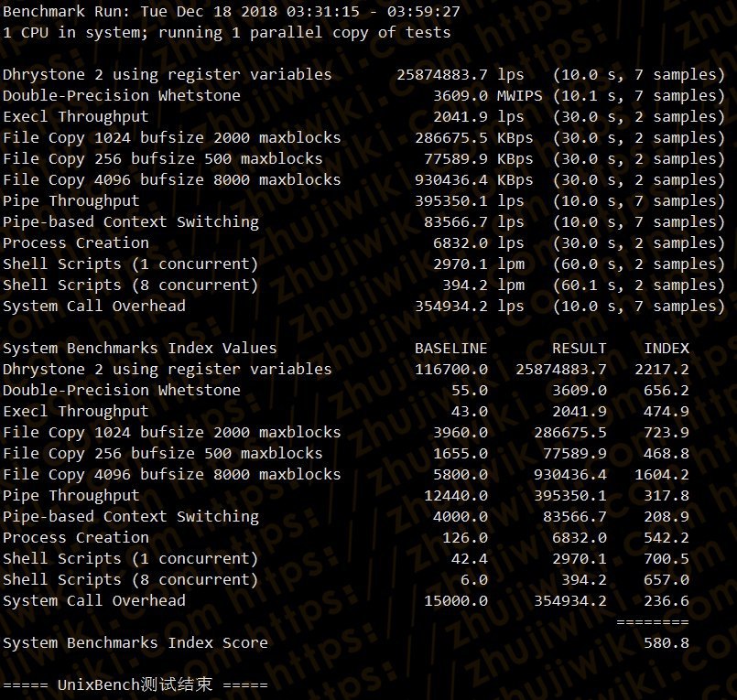The width and height of the screenshot is (737, 700).
Task: Click the INDEX column header
Action: point(667,348)
